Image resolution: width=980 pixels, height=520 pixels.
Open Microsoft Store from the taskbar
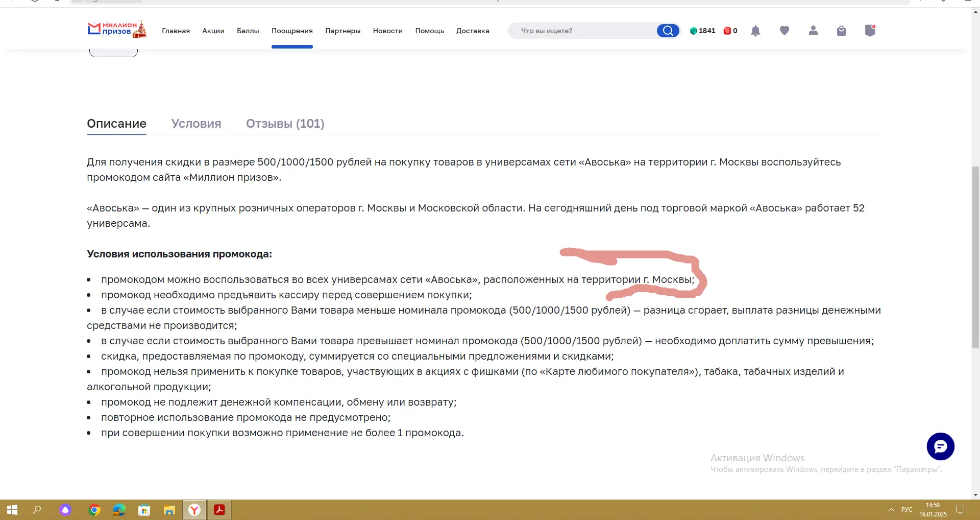144,510
